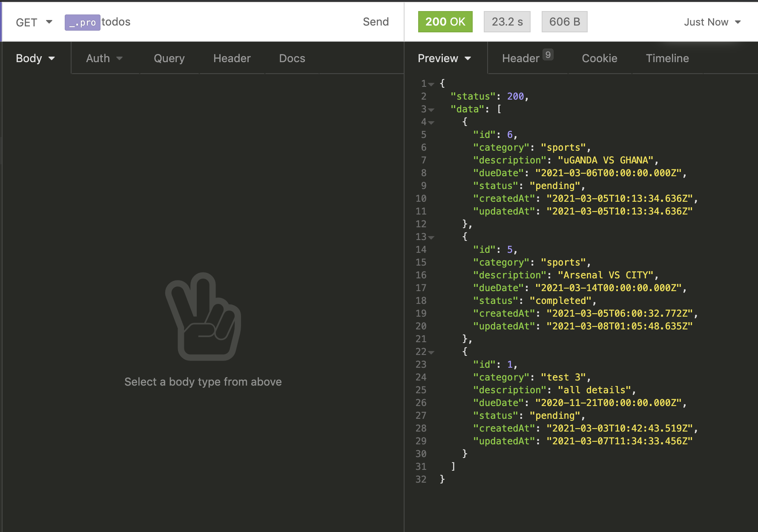
Task: Click the "Select a body type from above" text
Action: pyautogui.click(x=203, y=382)
